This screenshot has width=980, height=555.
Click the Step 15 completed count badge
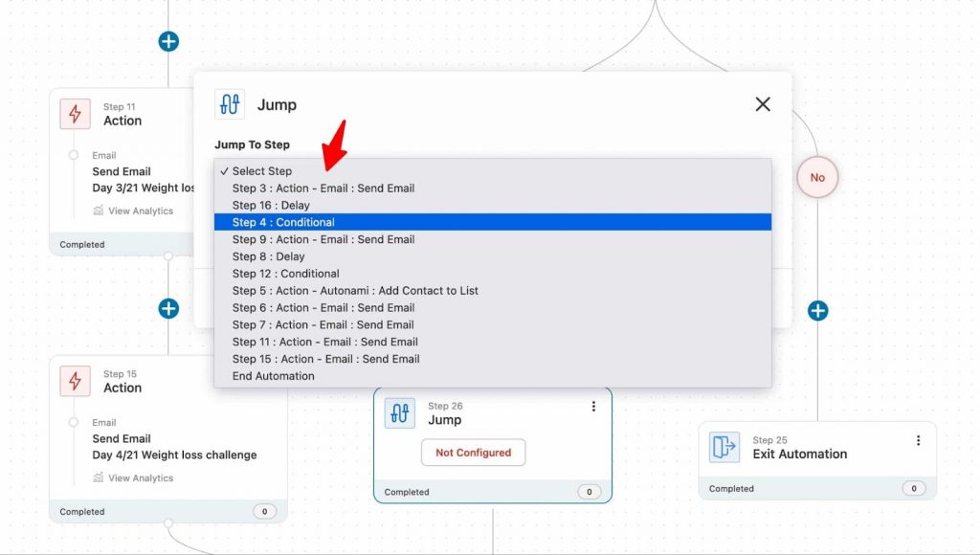[264, 511]
